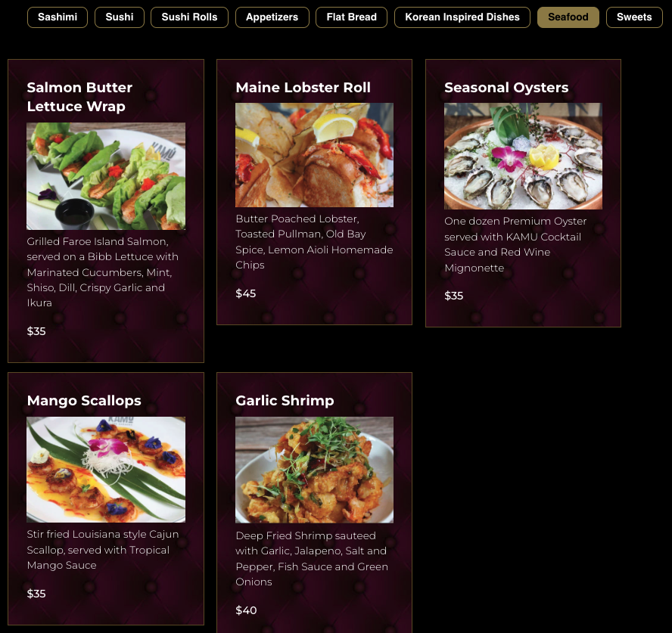The width and height of the screenshot is (672, 633).
Task: Click the Mango Scallops heading
Action: 84,400
